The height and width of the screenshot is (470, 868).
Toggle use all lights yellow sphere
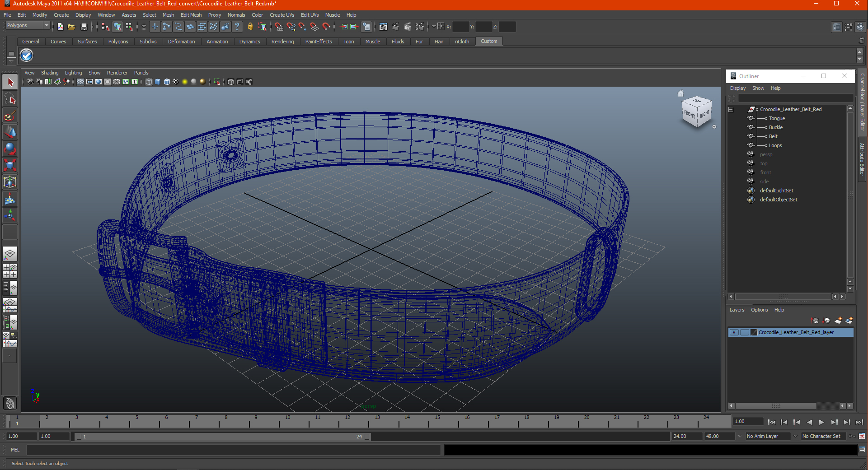coord(185,82)
